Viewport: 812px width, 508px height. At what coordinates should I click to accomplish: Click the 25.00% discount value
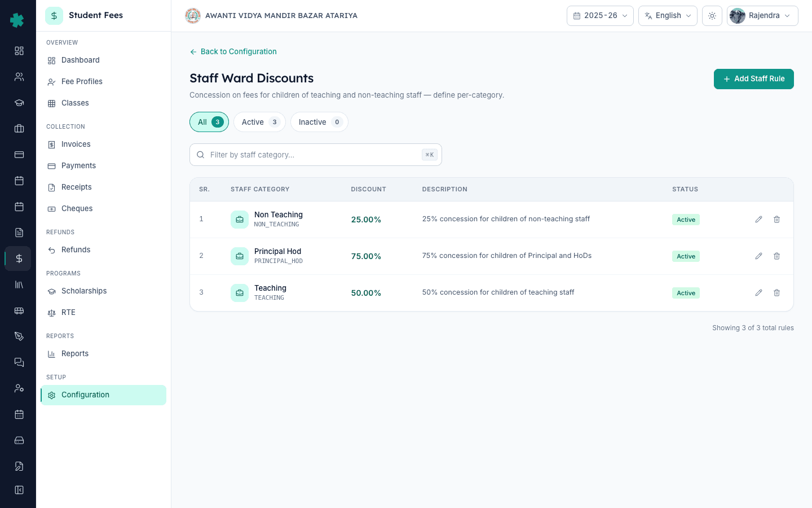pyautogui.click(x=366, y=220)
